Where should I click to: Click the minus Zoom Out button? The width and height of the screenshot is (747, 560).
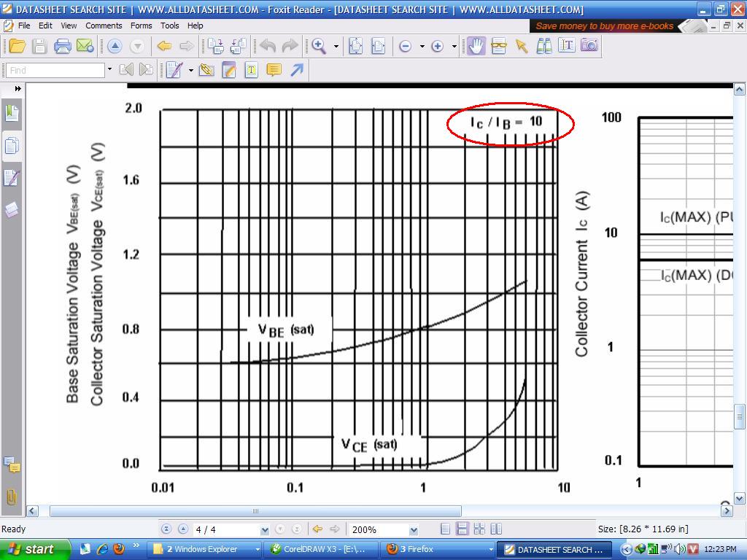[406, 46]
